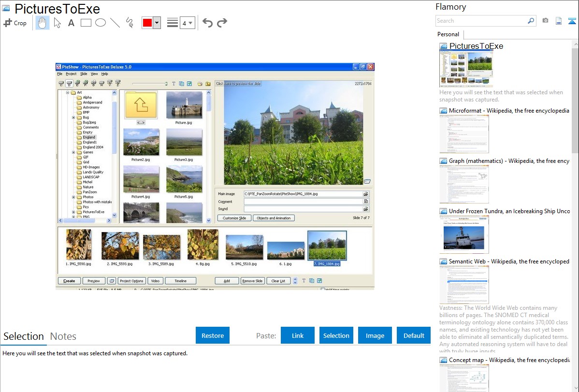Image resolution: width=579 pixels, height=392 pixels.
Task: Open Project Options in PteShow
Action: (x=131, y=281)
